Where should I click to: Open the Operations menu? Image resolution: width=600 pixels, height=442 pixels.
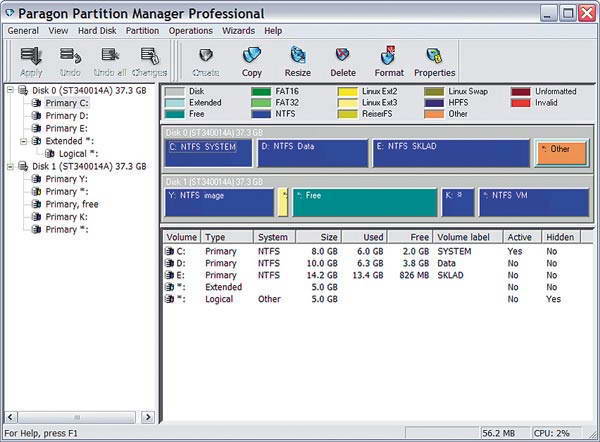[191, 31]
